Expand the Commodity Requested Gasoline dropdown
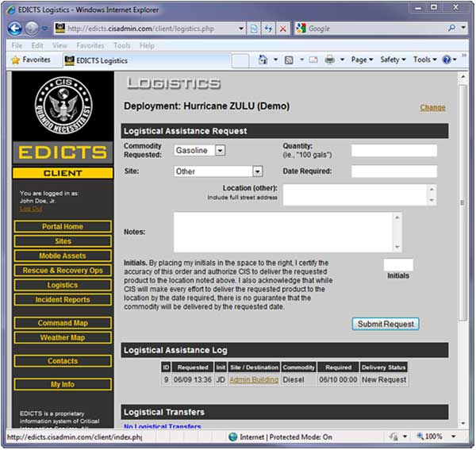 tap(221, 150)
